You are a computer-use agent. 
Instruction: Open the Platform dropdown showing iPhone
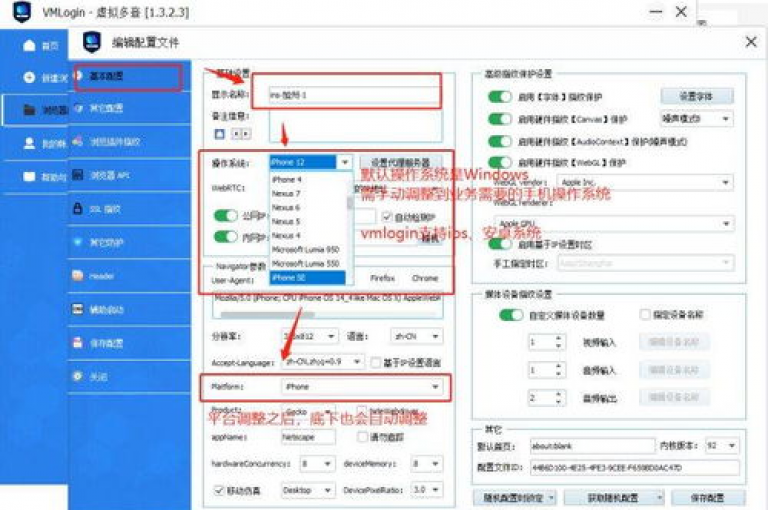361,387
